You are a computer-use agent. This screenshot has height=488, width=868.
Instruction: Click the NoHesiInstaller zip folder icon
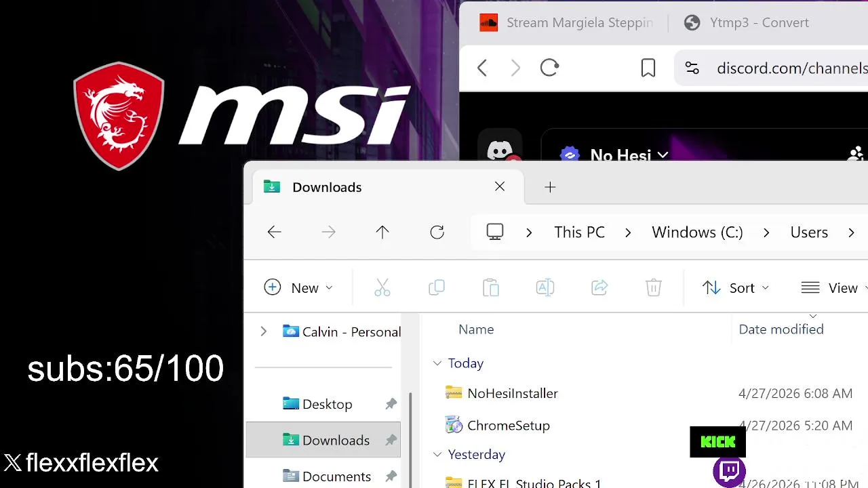453,392
